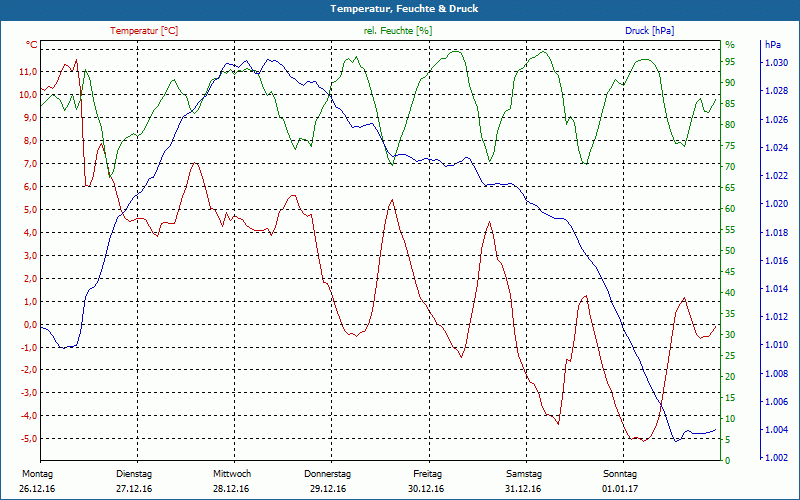Click the '1.002' pressure axis value
The width and height of the screenshot is (800, 500).
777,458
